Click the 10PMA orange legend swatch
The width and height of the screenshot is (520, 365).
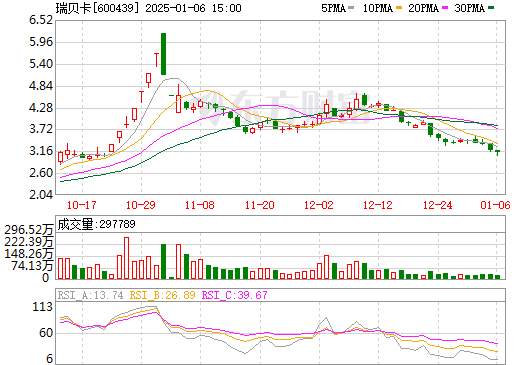point(399,8)
